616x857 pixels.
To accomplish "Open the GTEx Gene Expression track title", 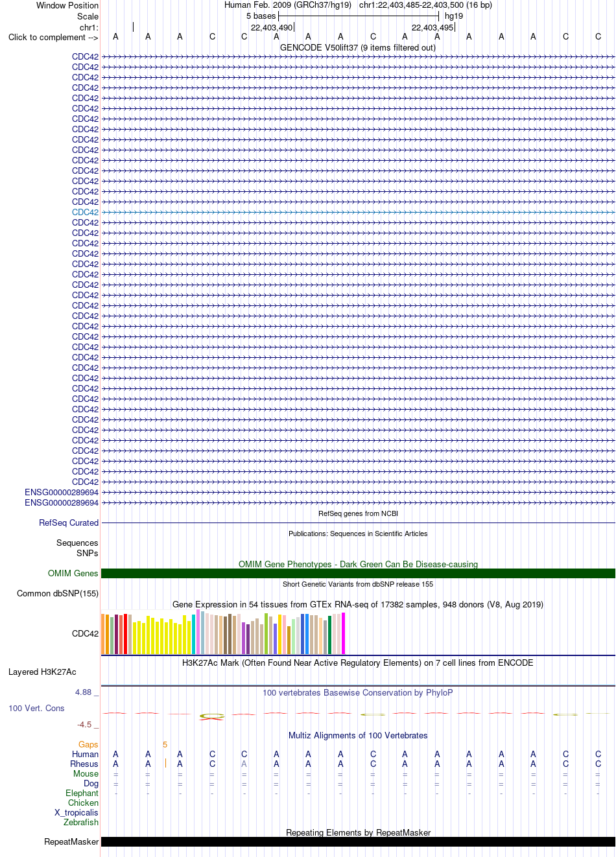I will pos(358,604).
